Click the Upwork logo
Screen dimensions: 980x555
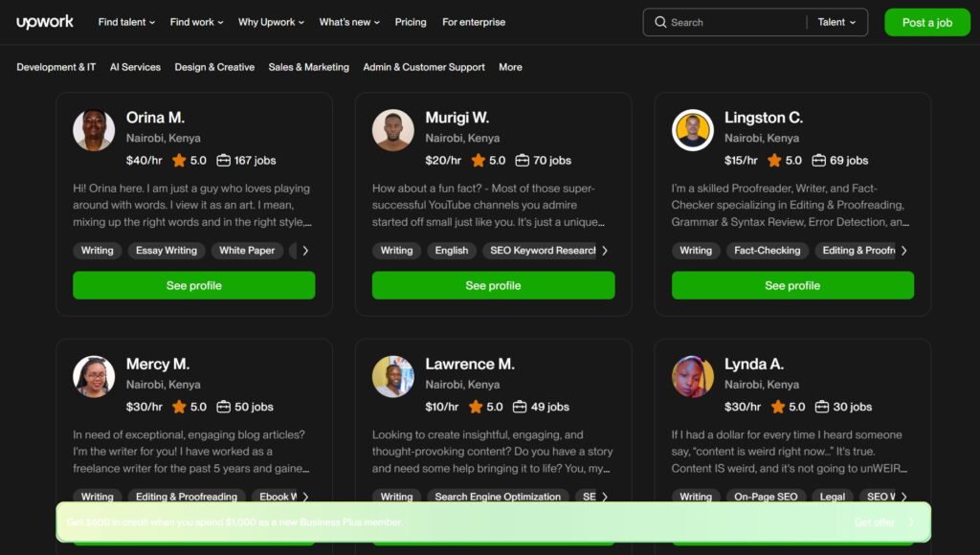[44, 21]
